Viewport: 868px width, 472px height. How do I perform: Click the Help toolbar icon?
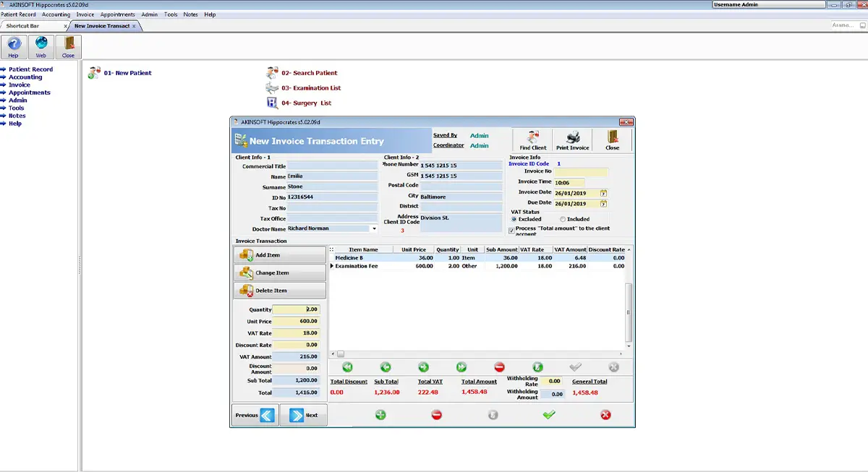14,47
